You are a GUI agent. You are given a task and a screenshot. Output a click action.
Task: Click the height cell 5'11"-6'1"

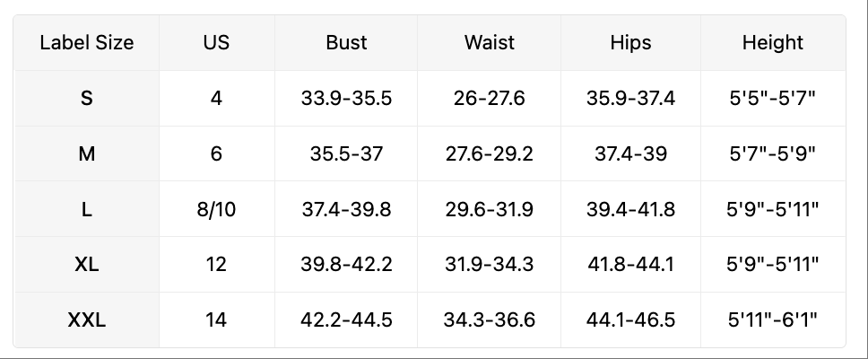[772, 320]
